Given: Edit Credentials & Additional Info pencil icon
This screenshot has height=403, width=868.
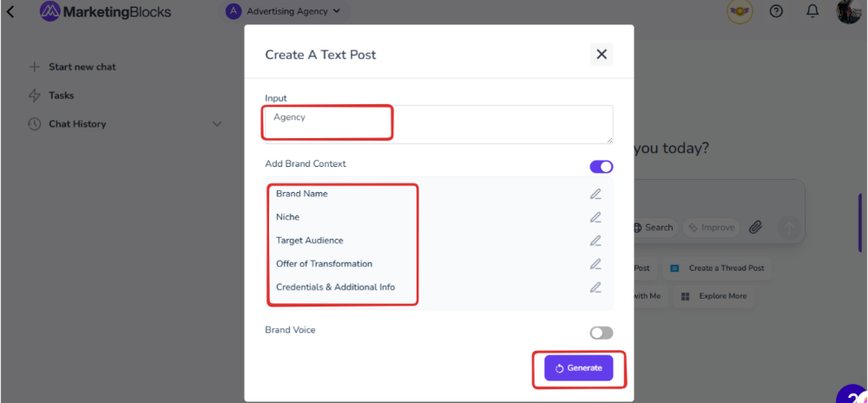Looking at the screenshot, I should click(595, 287).
